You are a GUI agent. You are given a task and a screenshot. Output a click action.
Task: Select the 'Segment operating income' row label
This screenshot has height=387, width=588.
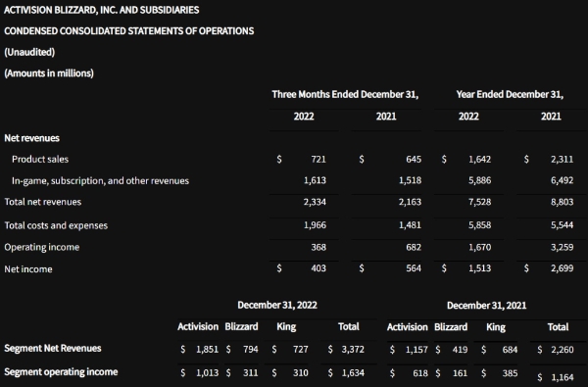point(61,372)
